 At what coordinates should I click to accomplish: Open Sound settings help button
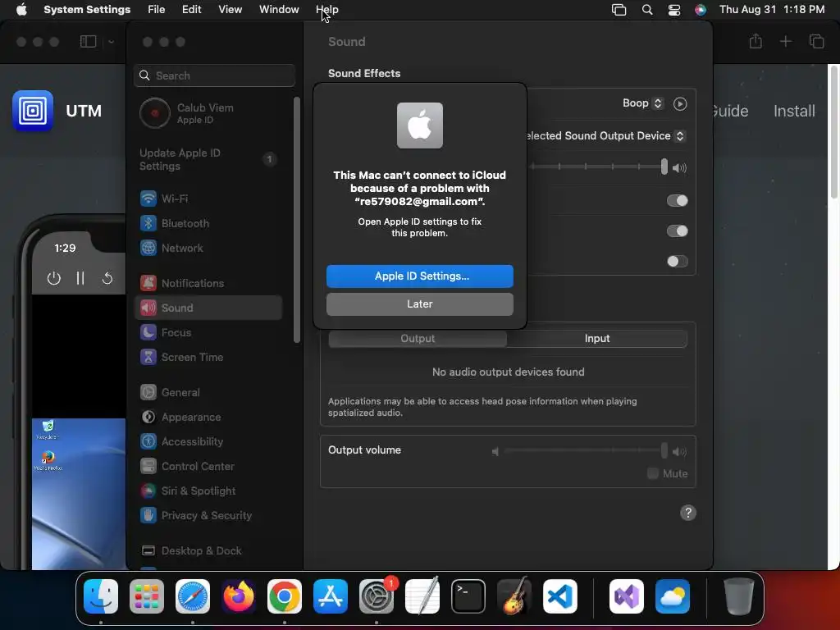click(x=688, y=513)
